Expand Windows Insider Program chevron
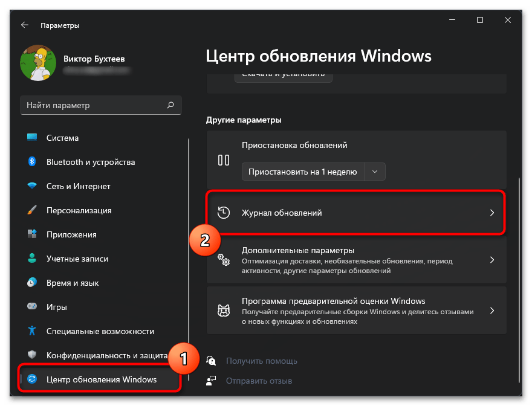Image resolution: width=532 pixels, height=406 pixels. (492, 311)
